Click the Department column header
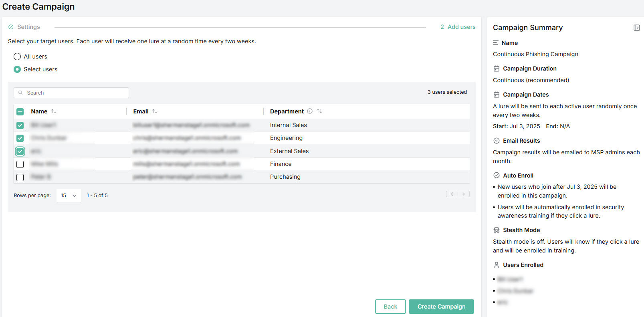 (287, 111)
